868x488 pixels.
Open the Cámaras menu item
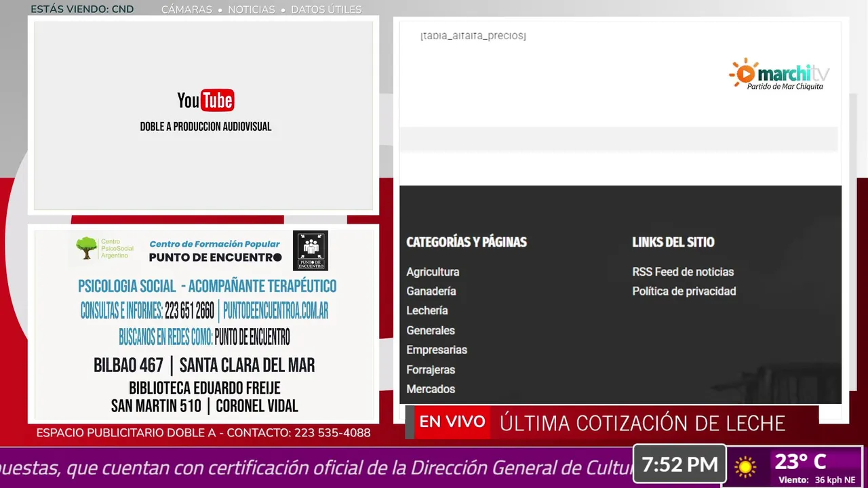click(x=186, y=9)
